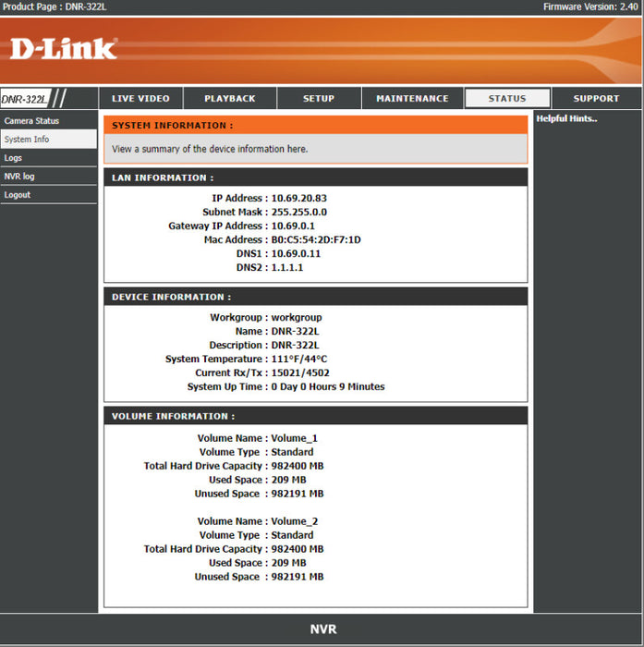Image resolution: width=644 pixels, height=647 pixels.
Task: Click Product Page DNR-322L header text
Action: coord(55,6)
